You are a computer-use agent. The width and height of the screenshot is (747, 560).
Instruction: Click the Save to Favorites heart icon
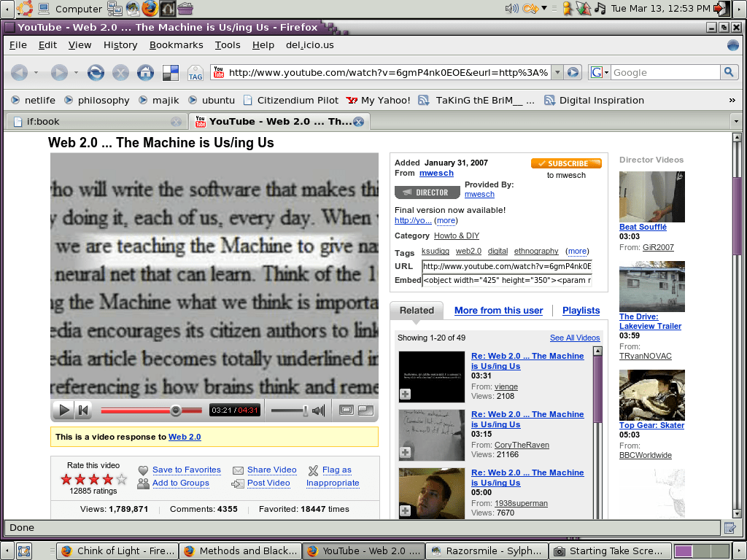point(143,470)
